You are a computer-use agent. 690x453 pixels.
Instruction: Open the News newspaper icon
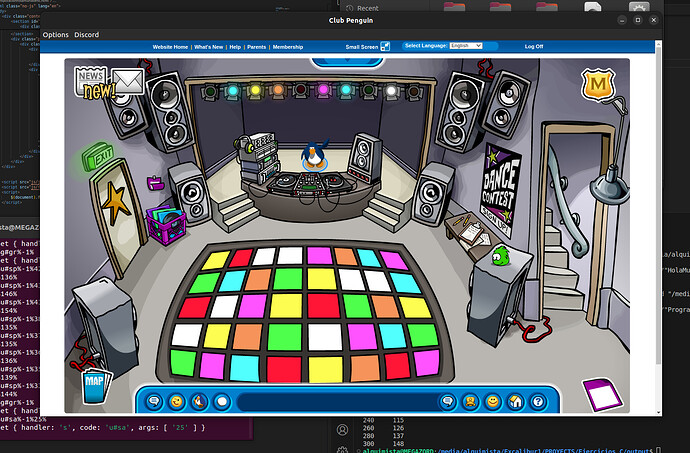pos(91,81)
